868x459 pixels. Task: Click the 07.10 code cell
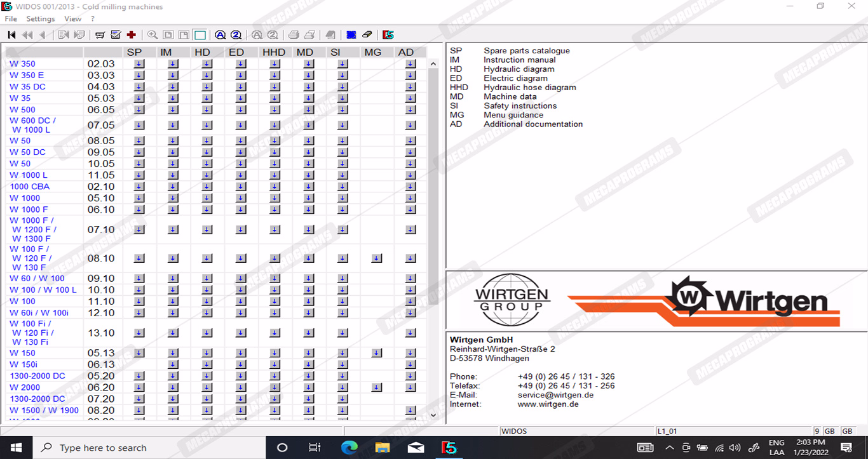point(101,230)
